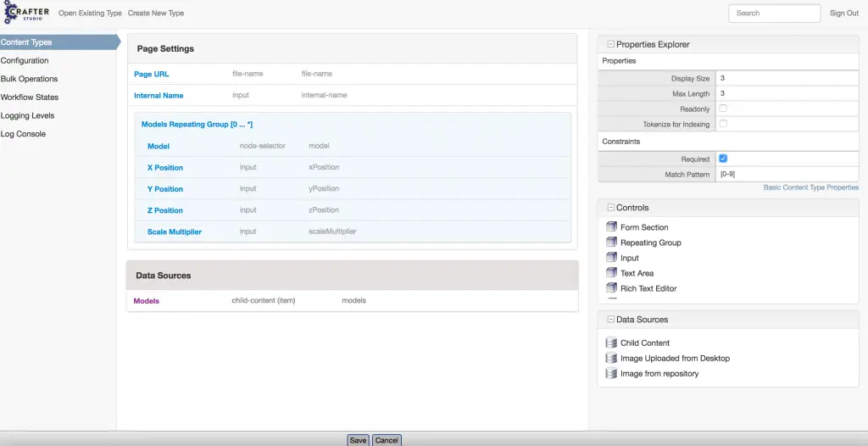Collapse the Data Sources panel
This screenshot has width=868, height=446.
(x=610, y=320)
